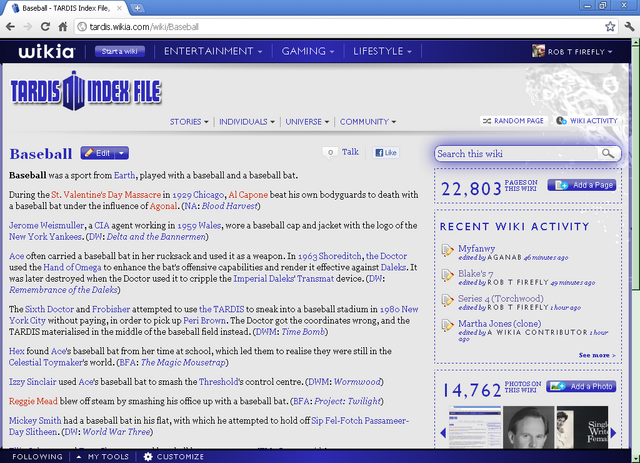
Task: Expand My Tools in bottom toolbar
Action: click(102, 457)
